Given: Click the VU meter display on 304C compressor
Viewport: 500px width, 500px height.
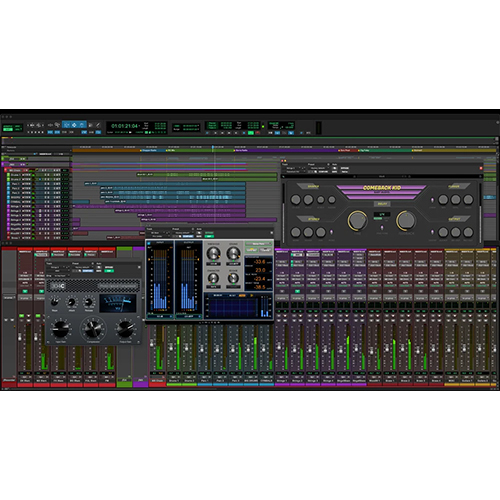Looking at the screenshot, I should (118, 303).
